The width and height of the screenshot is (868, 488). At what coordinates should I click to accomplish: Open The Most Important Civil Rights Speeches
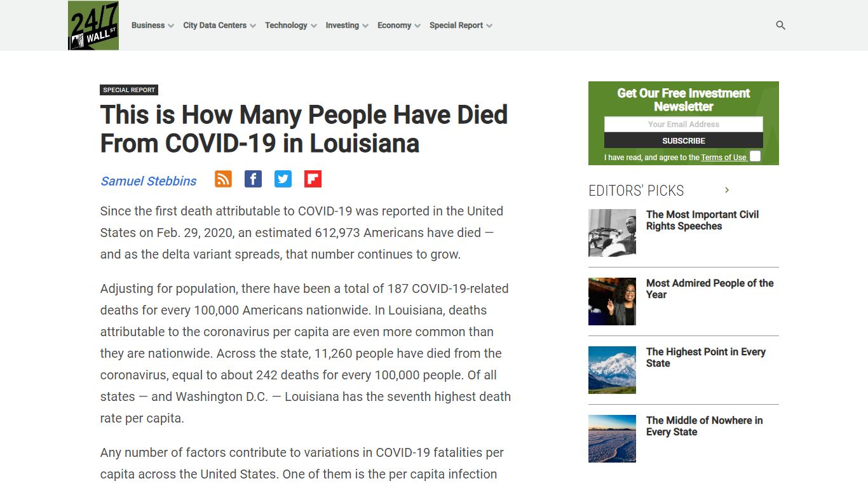[702, 220]
